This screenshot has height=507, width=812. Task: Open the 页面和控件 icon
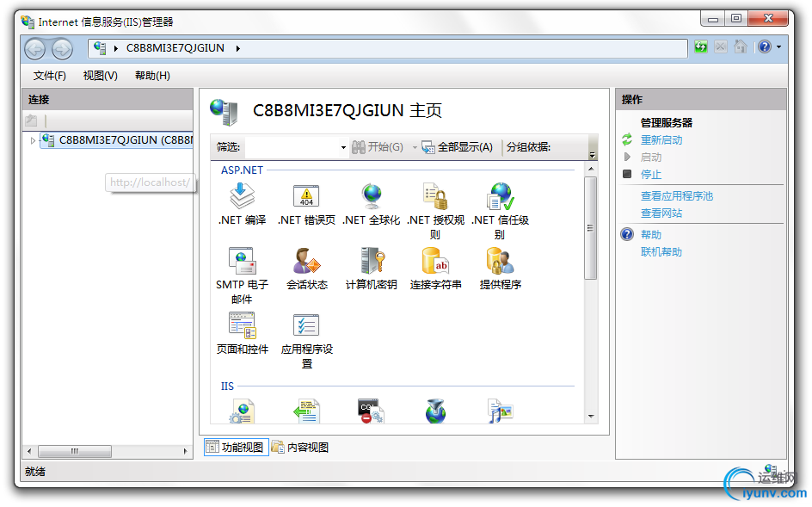point(242,325)
